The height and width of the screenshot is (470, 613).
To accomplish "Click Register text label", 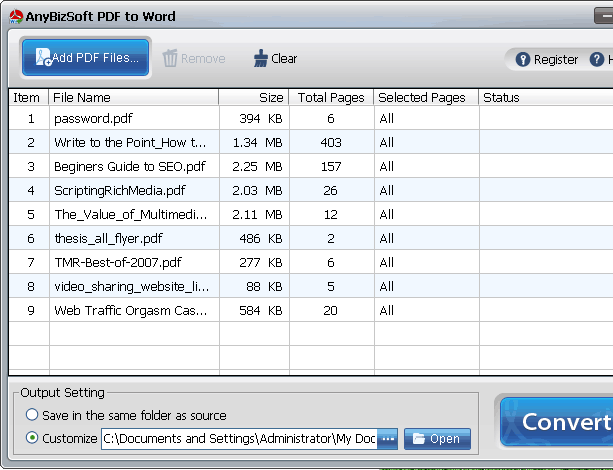I will 556,60.
